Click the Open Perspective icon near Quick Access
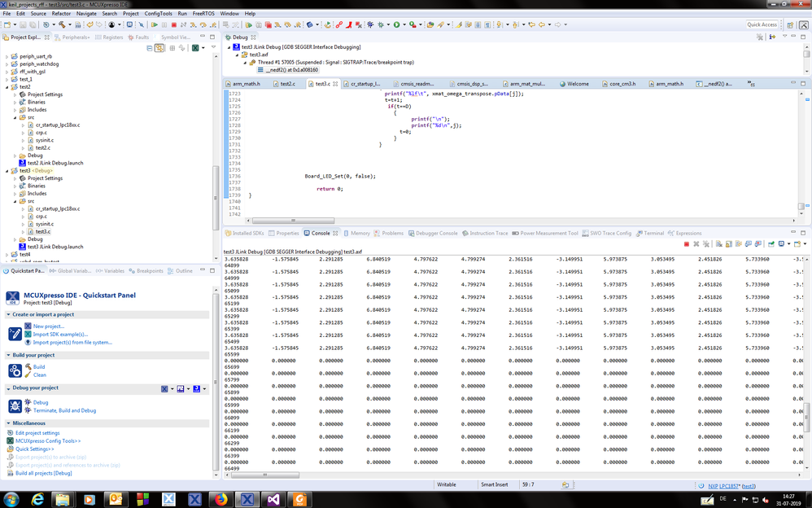 [790, 24]
